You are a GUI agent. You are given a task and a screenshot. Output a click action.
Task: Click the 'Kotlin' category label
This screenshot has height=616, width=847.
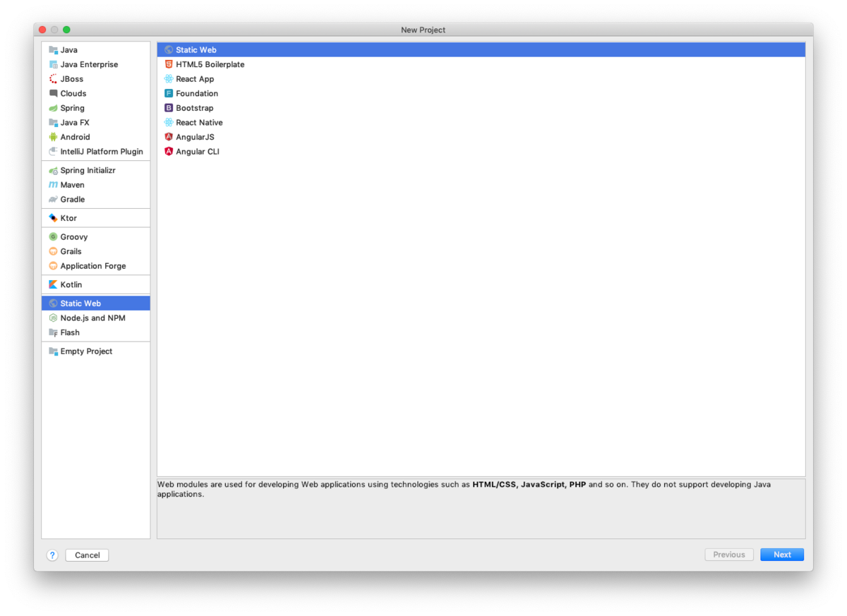(71, 284)
